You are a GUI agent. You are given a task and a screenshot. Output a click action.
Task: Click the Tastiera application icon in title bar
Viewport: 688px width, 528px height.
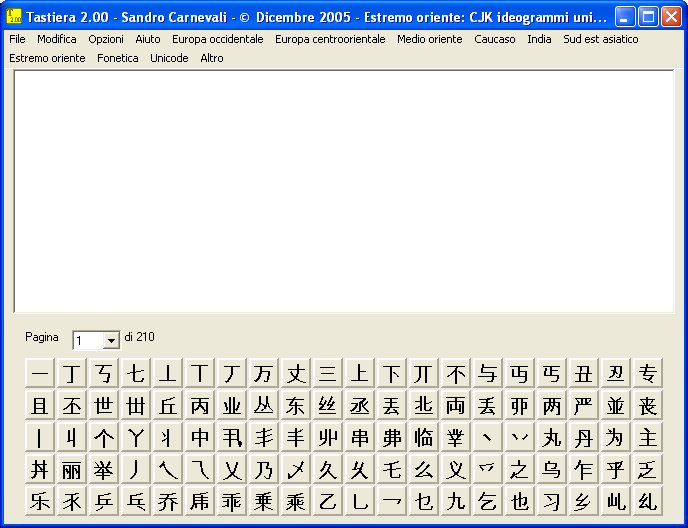14,17
